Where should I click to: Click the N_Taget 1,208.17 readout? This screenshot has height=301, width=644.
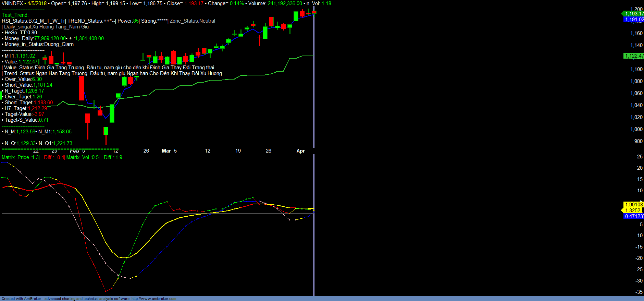click(x=34, y=91)
